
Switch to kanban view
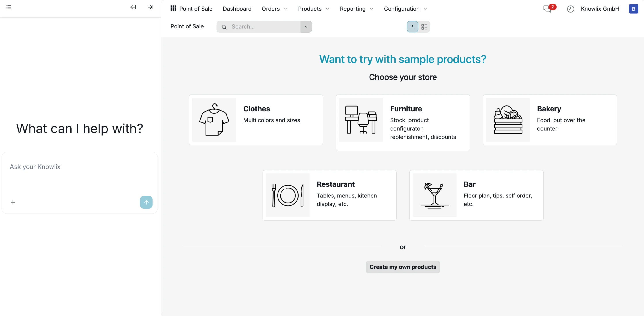(412, 26)
